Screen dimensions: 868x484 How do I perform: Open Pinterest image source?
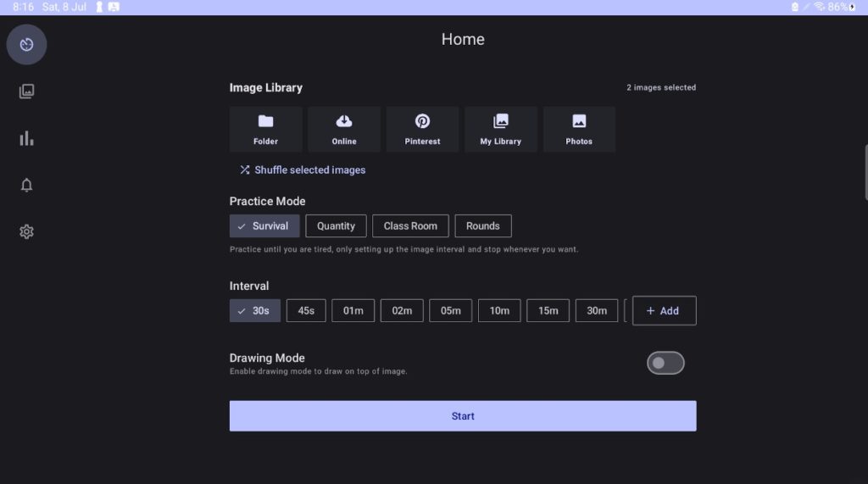click(422, 130)
